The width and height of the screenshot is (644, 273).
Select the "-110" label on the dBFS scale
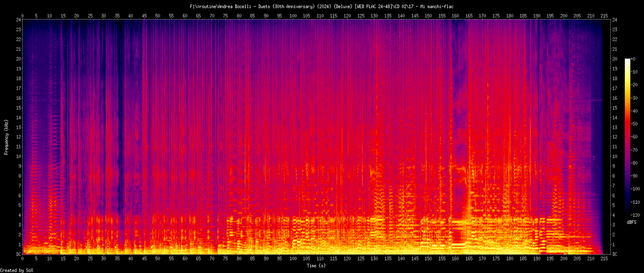[x=636, y=201]
